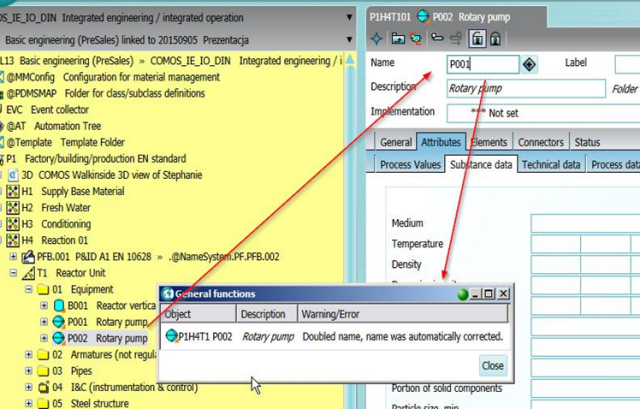640x409 pixels.
Task: Click the colored object-swap icon in properties toolbar
Action: (x=416, y=39)
